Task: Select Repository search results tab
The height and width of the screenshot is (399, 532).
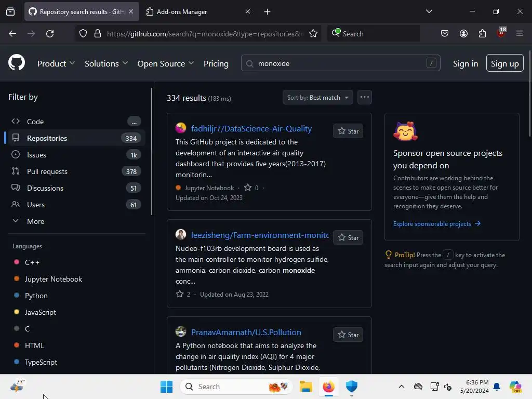Action: 82,11
